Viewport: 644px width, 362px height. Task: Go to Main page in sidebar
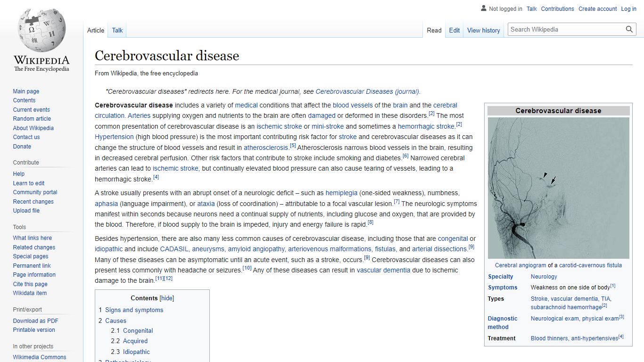[26, 91]
